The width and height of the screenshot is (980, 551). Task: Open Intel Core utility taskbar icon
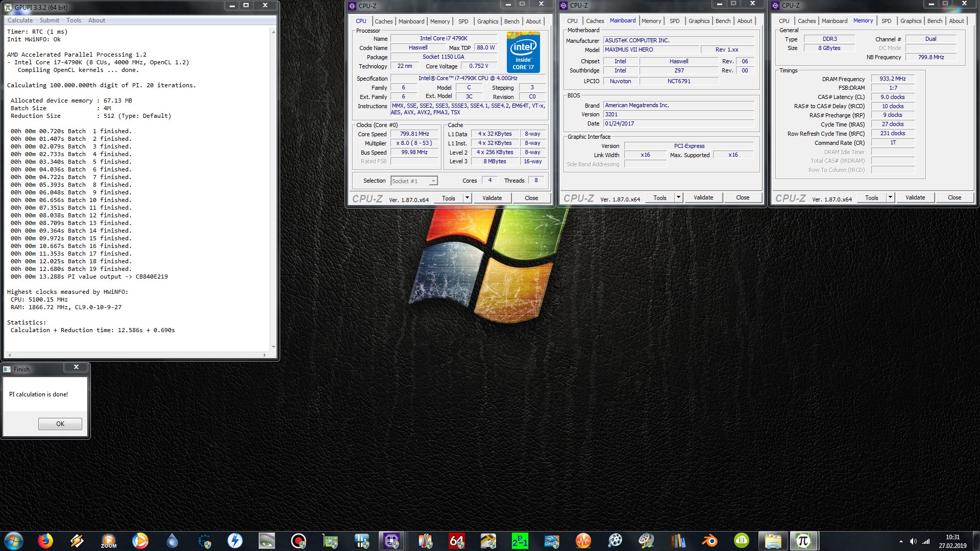coord(552,541)
